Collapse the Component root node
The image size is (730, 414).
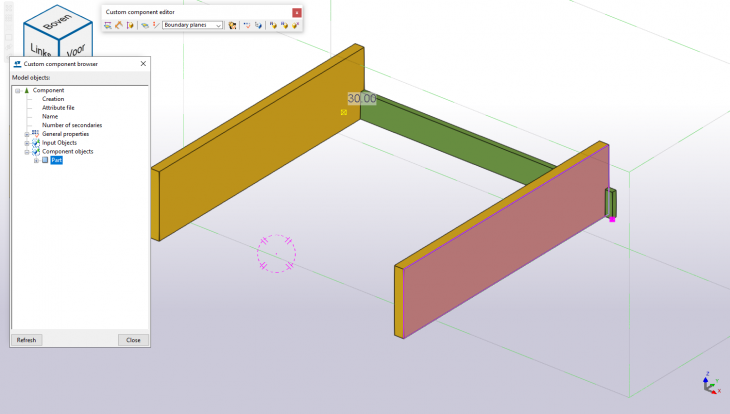coord(18,90)
